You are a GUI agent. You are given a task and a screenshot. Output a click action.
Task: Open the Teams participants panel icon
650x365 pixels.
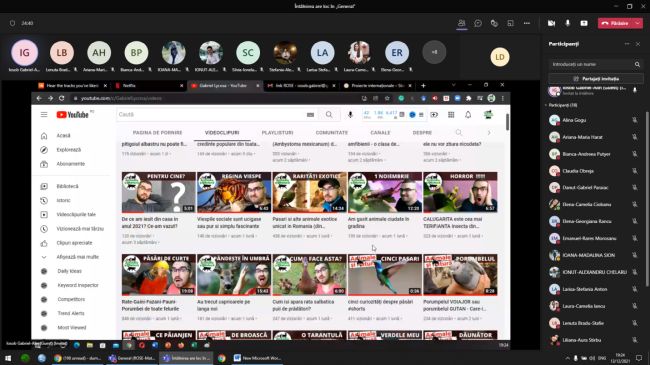pyautogui.click(x=461, y=23)
